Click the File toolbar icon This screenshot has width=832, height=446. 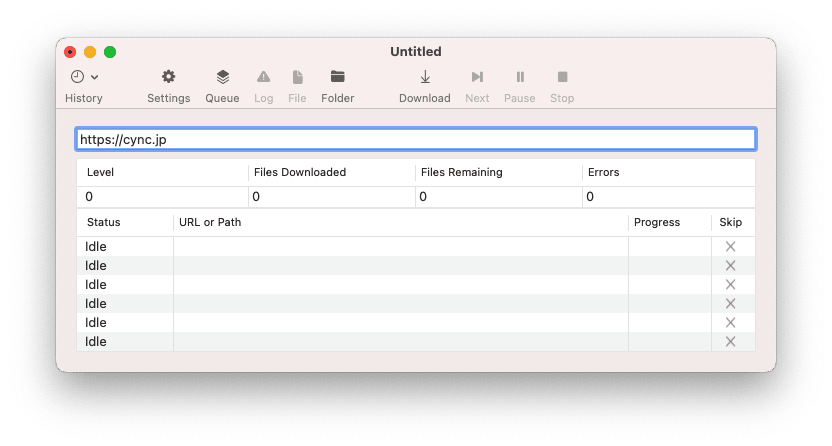tap(297, 77)
